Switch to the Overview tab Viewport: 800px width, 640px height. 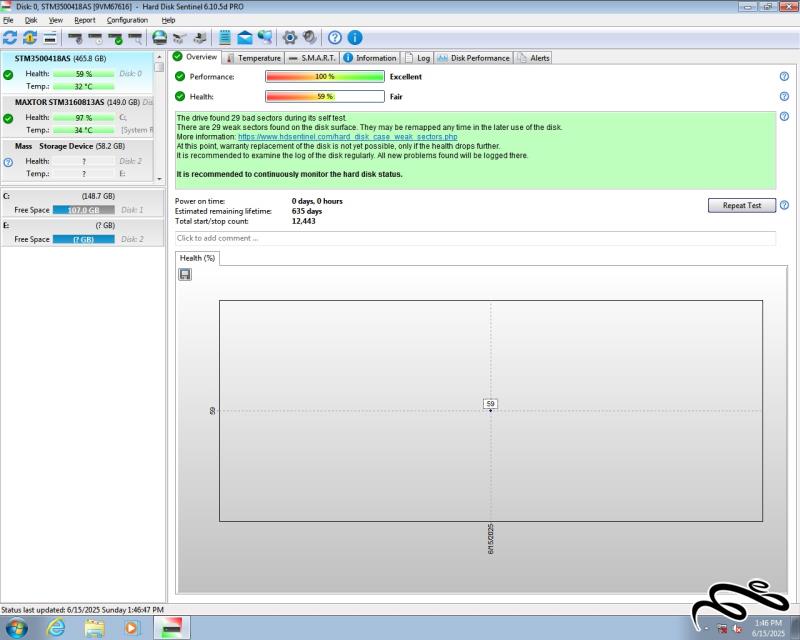(x=196, y=57)
